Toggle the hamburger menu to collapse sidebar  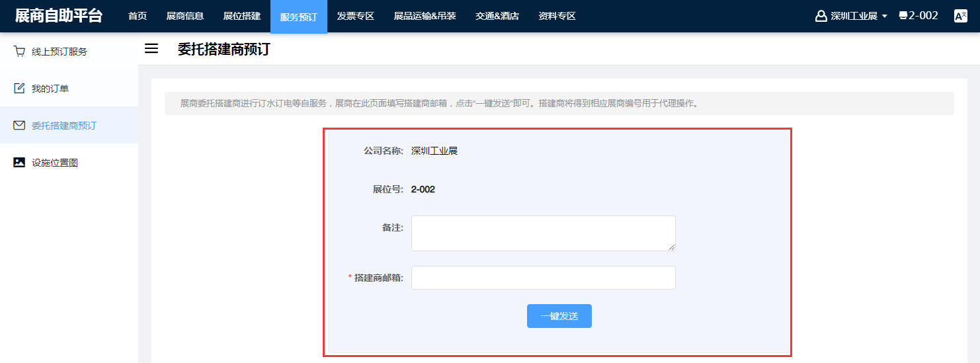(151, 49)
